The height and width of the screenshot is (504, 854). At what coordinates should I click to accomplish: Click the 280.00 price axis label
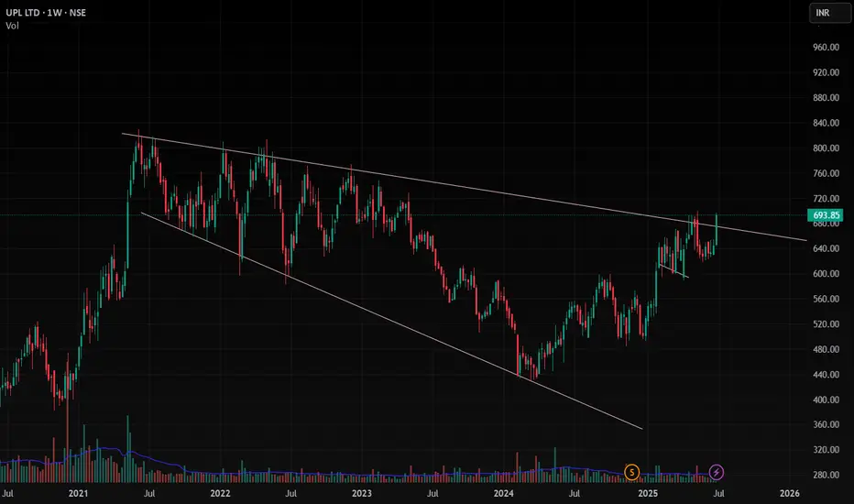(826, 475)
